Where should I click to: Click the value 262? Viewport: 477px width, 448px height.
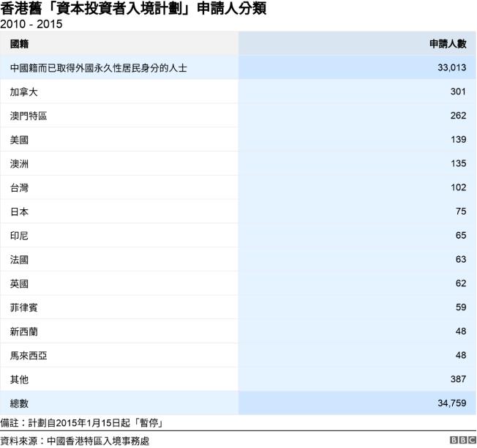(x=458, y=116)
